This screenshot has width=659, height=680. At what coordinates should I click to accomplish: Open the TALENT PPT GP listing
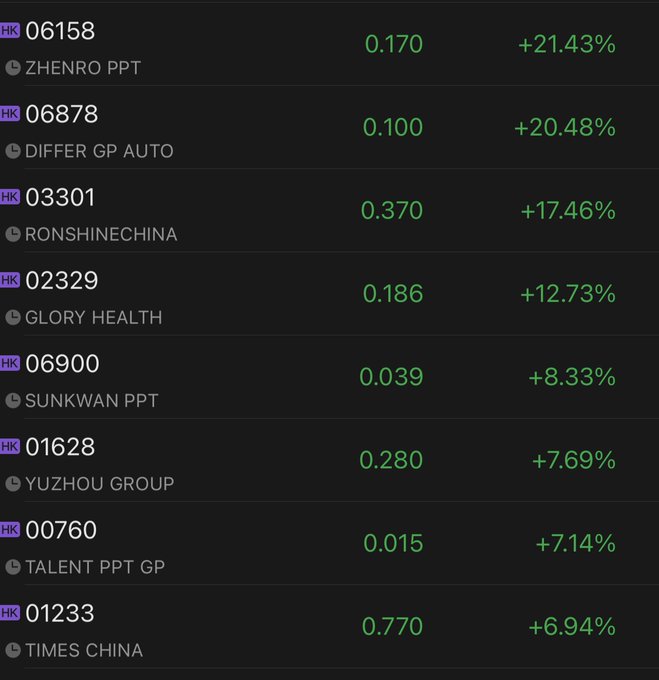(x=95, y=567)
